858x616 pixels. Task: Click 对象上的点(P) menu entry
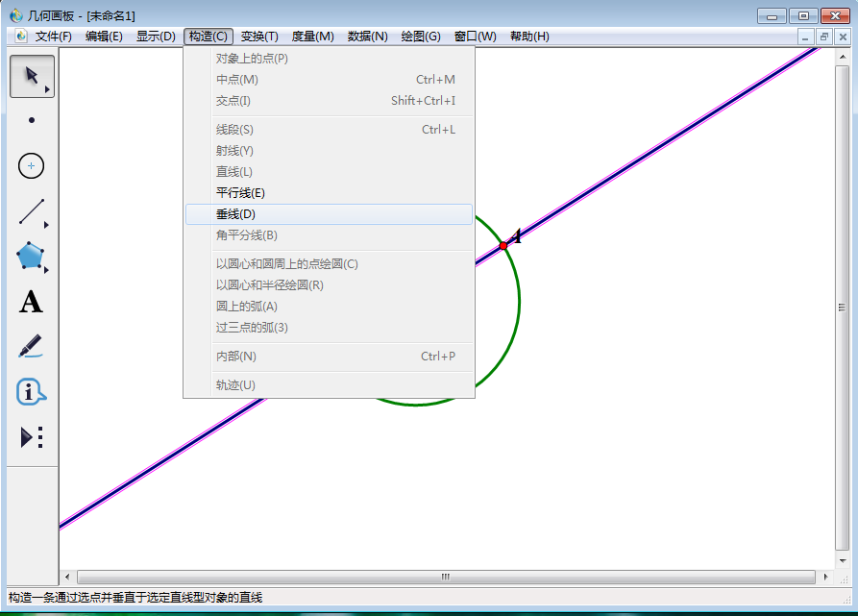click(x=329, y=59)
